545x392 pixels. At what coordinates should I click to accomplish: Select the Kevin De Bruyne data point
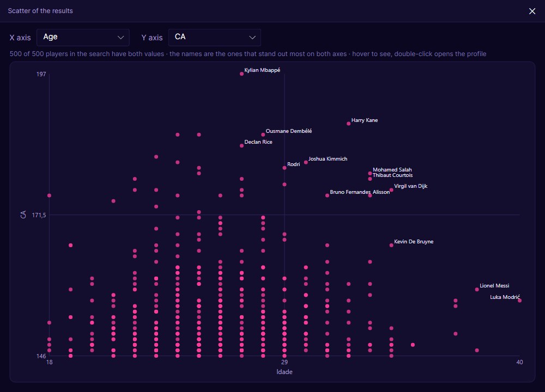pos(391,245)
